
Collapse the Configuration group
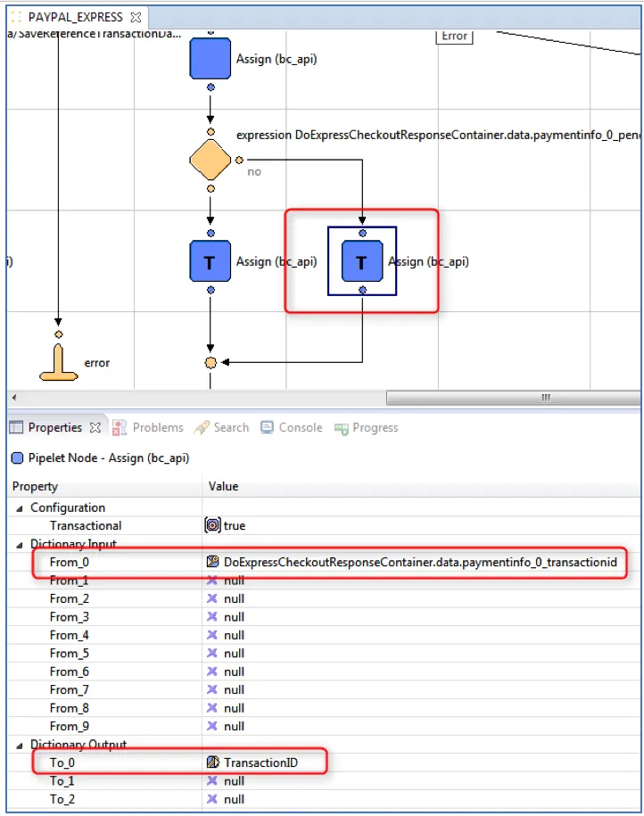click(20, 508)
